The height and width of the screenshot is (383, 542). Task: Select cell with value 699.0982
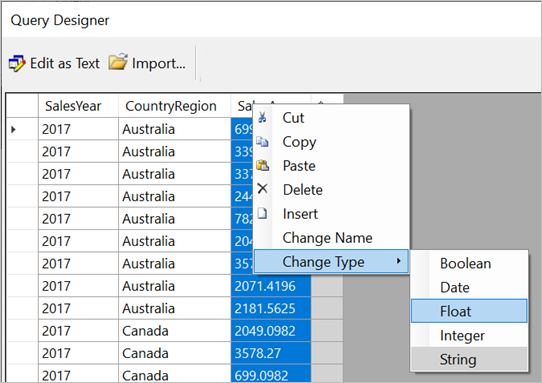click(x=271, y=374)
